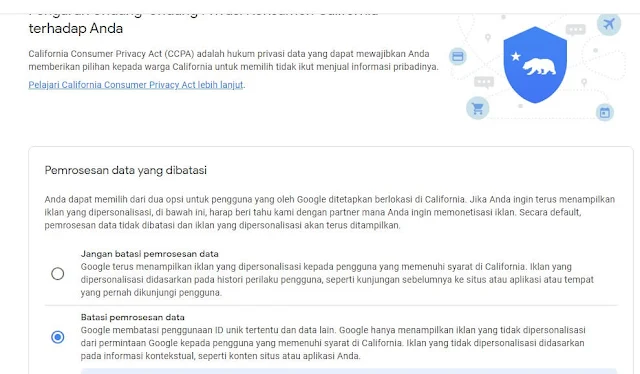This screenshot has width=640, height=374.
Task: Click the 'terhadap Anda' title text
Action: pyautogui.click(x=76, y=29)
